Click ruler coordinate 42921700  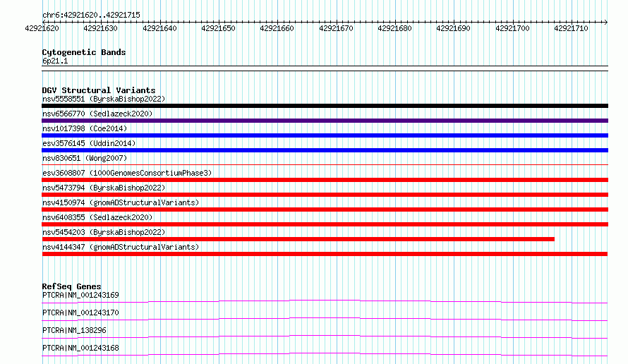click(x=512, y=28)
